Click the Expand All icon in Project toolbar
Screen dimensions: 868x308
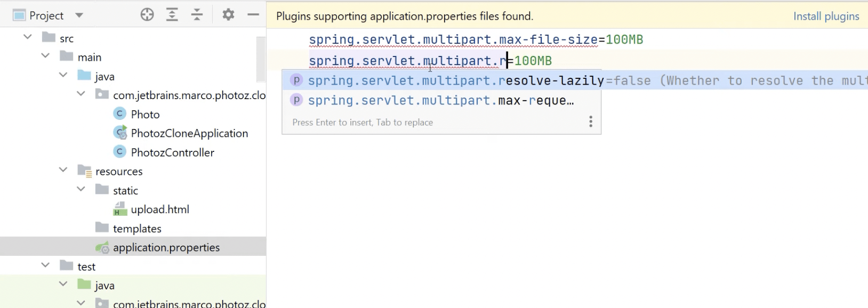click(172, 15)
